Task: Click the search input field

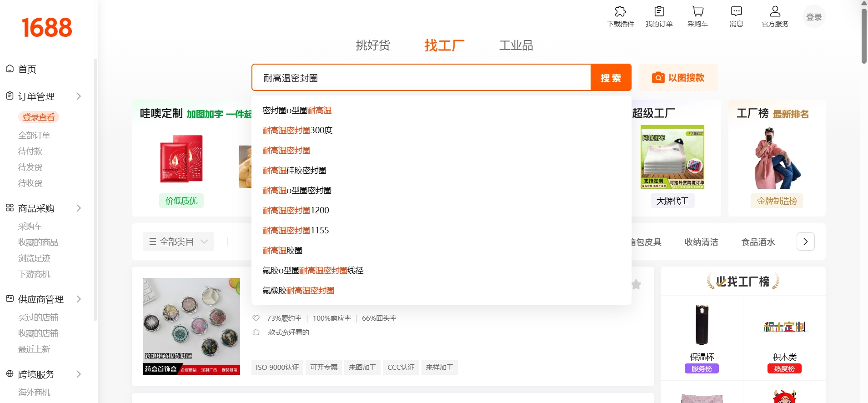Action: click(421, 78)
